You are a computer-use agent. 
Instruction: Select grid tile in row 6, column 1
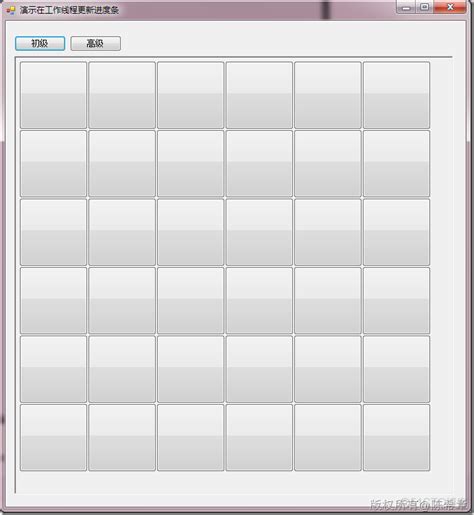(53, 438)
